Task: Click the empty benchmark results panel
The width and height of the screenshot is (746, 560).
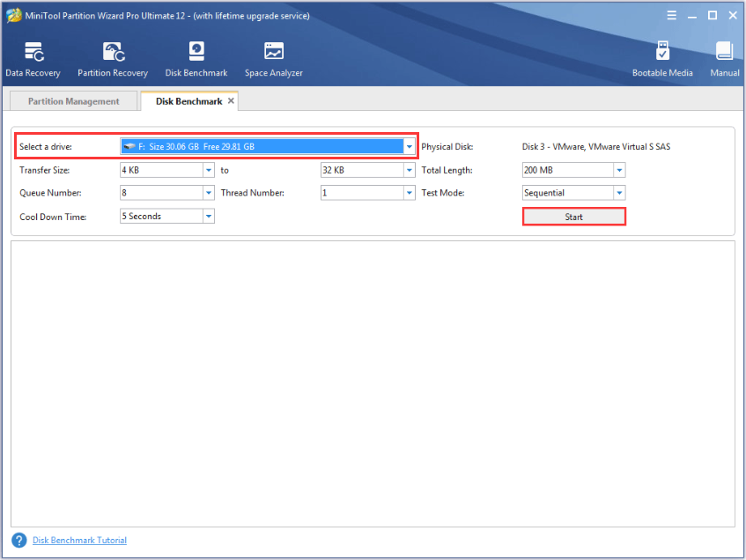Action: [x=373, y=384]
